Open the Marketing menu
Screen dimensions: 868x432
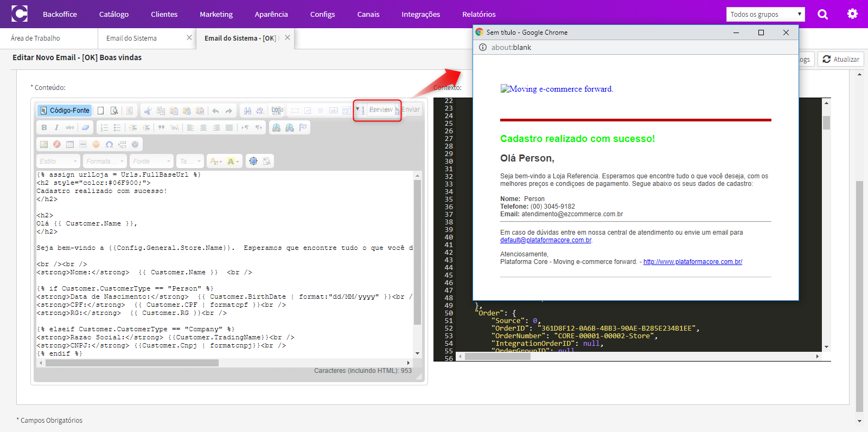216,14
